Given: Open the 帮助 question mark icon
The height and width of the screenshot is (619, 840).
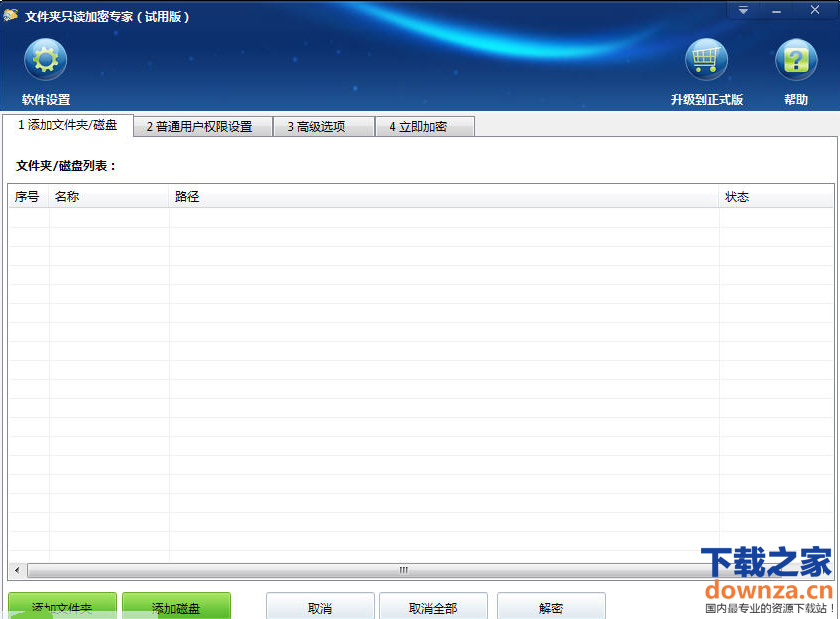Looking at the screenshot, I should (x=796, y=60).
